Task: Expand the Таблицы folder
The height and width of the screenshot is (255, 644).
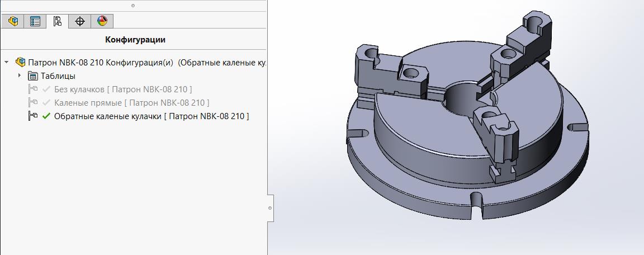Action: pyautogui.click(x=20, y=76)
